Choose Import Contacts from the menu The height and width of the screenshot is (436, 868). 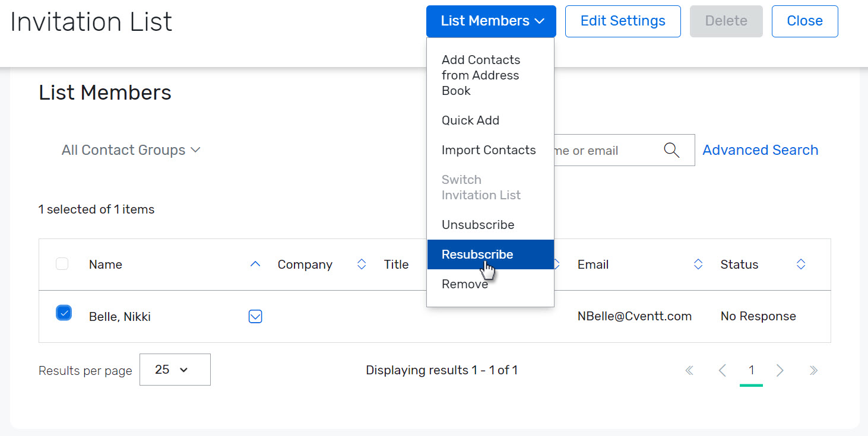pos(489,150)
